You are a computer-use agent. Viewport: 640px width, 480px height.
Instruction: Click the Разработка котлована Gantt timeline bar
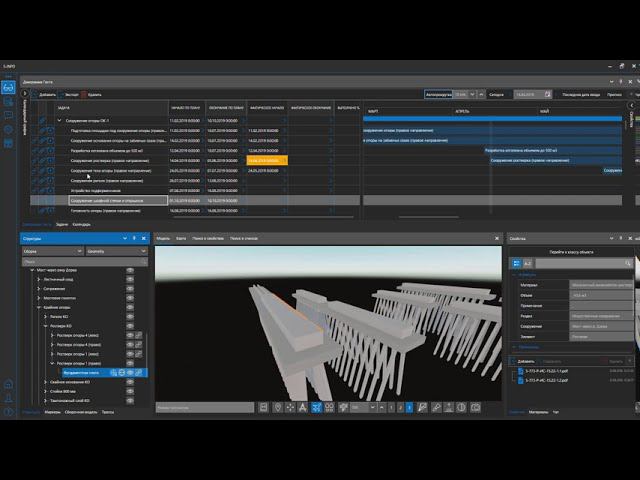point(553,151)
